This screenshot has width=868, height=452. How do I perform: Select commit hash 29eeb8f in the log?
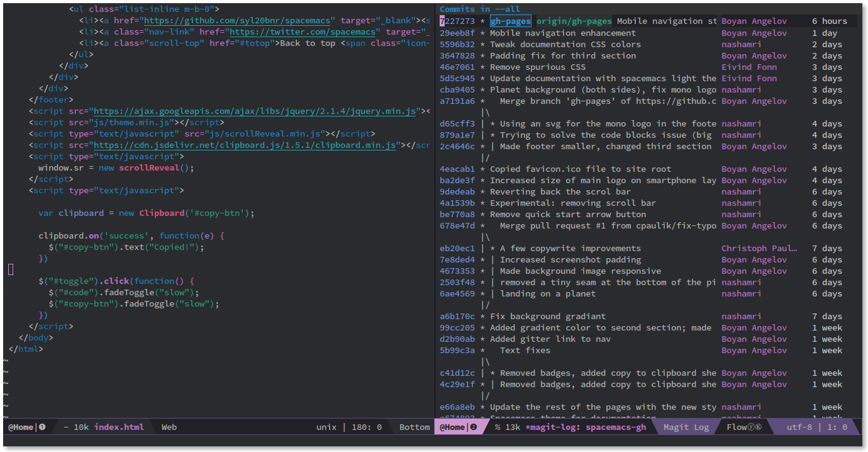coord(456,32)
